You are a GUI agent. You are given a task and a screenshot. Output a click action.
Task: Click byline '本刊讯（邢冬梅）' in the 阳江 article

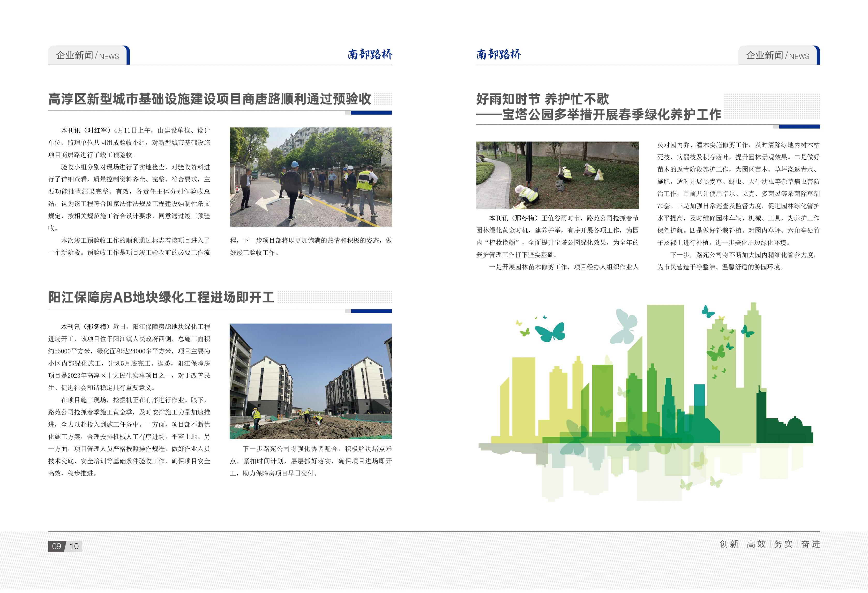pos(86,327)
